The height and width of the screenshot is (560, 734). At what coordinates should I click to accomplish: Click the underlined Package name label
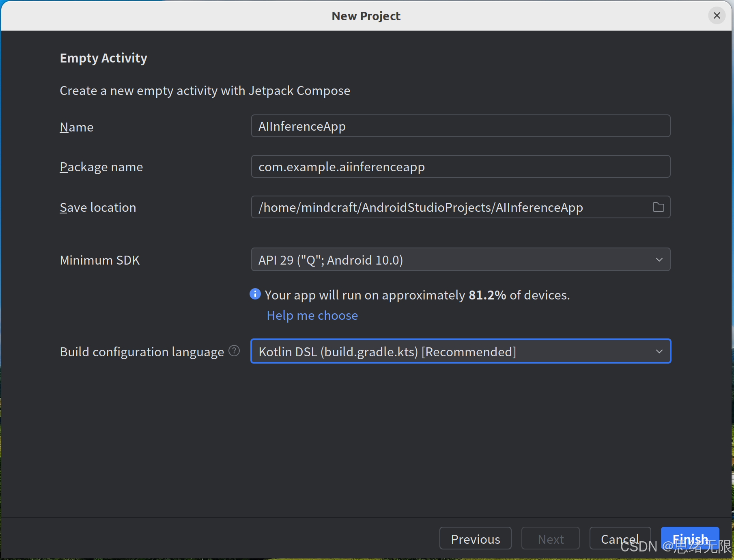coord(101,166)
